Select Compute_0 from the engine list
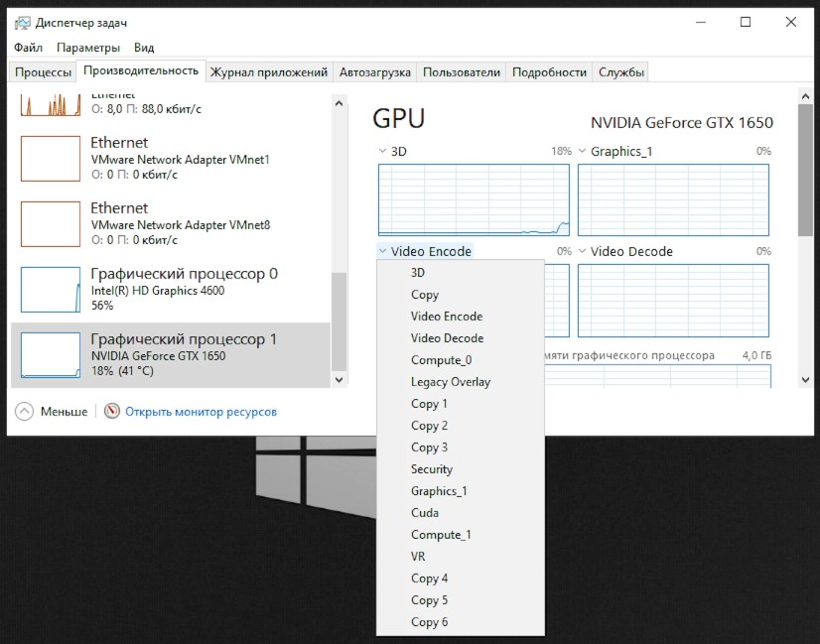Image resolution: width=820 pixels, height=644 pixels. [x=461, y=360]
